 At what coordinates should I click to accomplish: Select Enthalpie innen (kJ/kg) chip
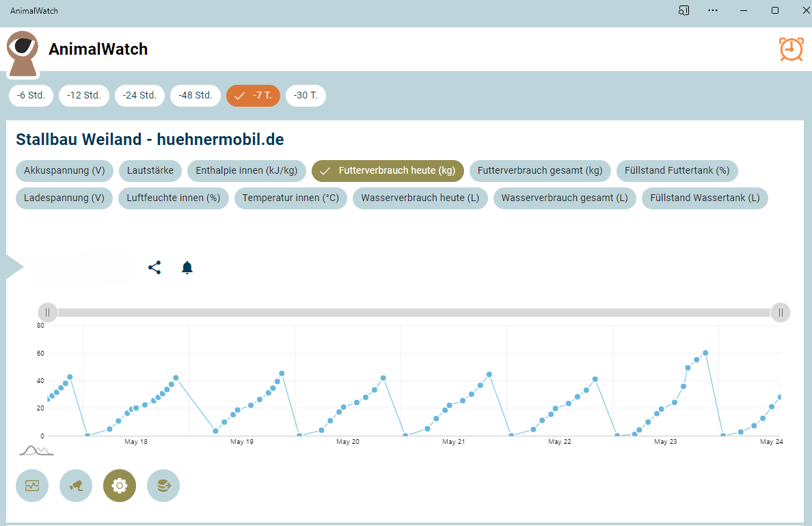[x=247, y=170]
